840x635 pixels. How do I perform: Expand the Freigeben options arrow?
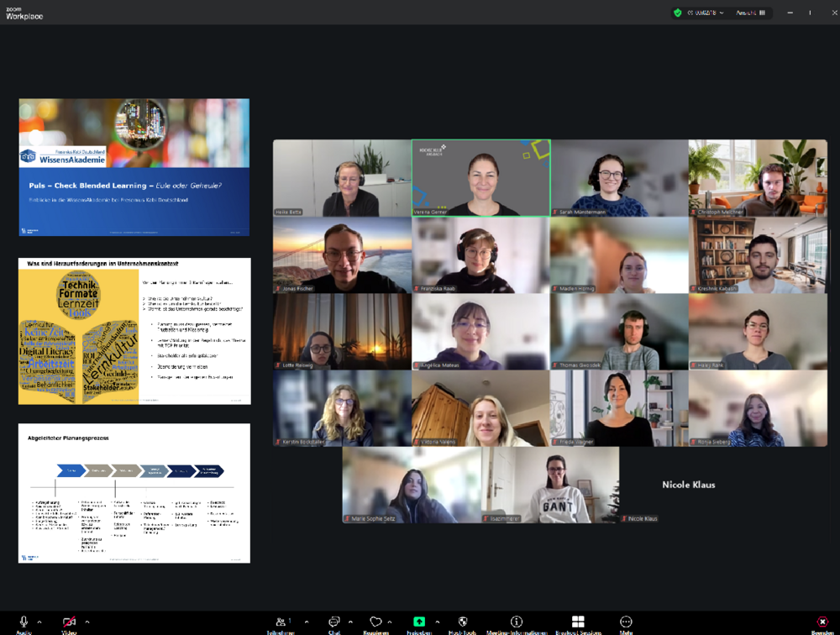[437, 622]
